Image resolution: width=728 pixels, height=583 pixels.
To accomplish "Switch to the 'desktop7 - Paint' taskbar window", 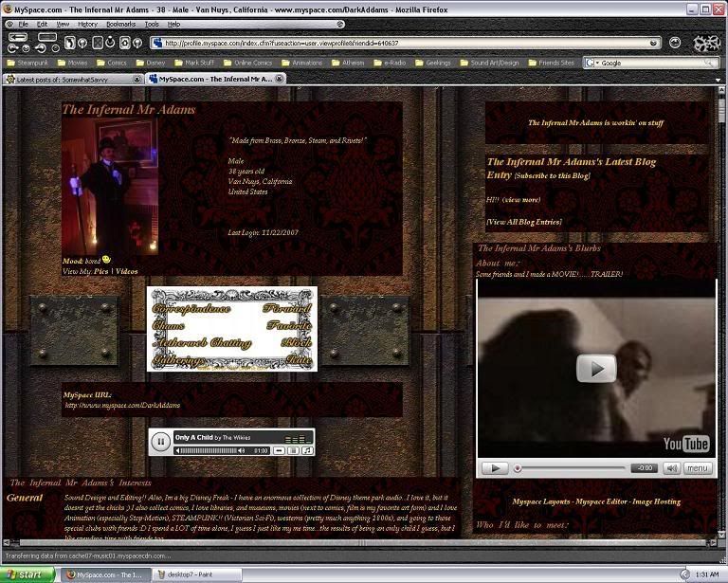I will coord(196,574).
